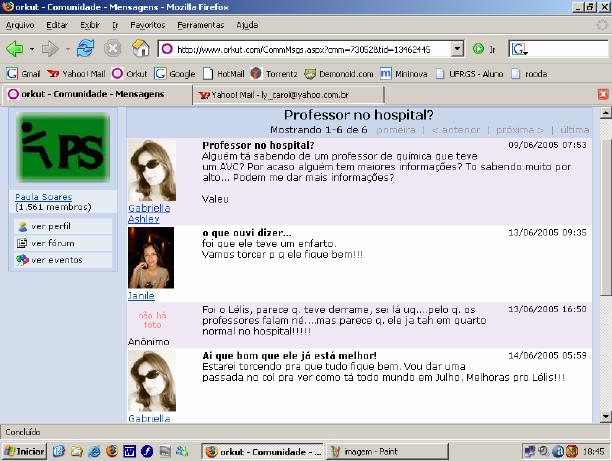Open the Torrentz bookmark
This screenshot has height=461, width=612.
point(276,73)
